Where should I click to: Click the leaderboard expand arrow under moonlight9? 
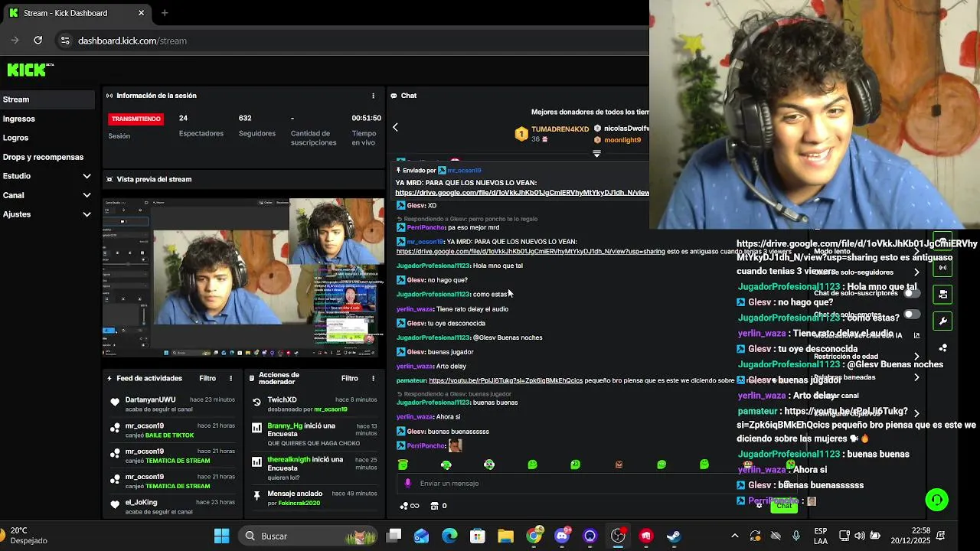click(596, 153)
